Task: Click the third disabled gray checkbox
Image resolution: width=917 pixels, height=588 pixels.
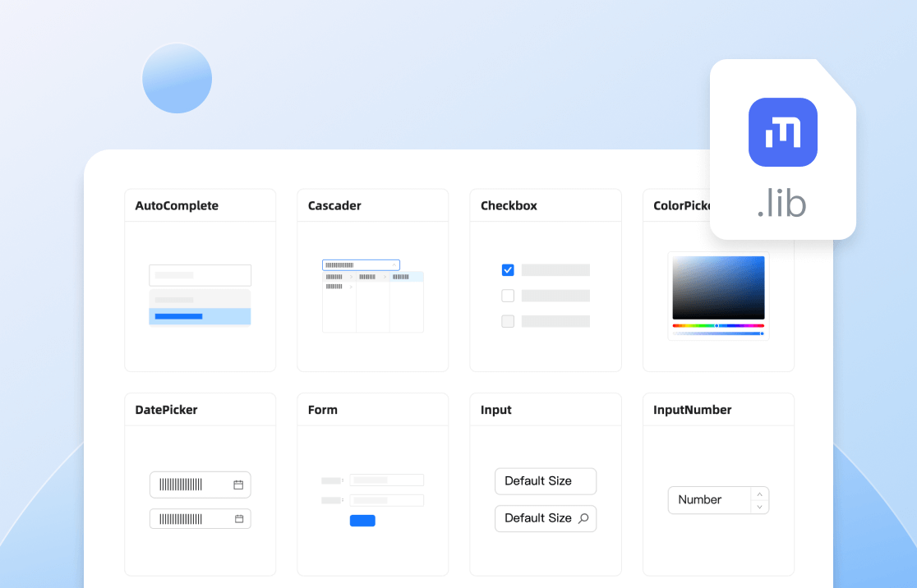Action: point(508,321)
